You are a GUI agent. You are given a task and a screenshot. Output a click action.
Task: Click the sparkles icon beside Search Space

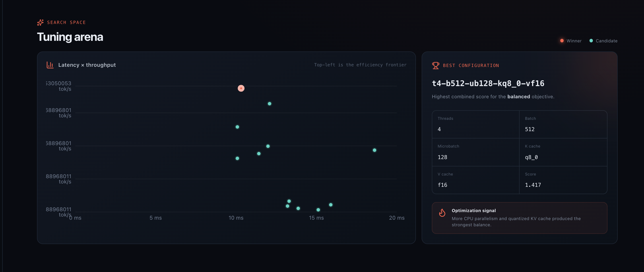(x=40, y=23)
